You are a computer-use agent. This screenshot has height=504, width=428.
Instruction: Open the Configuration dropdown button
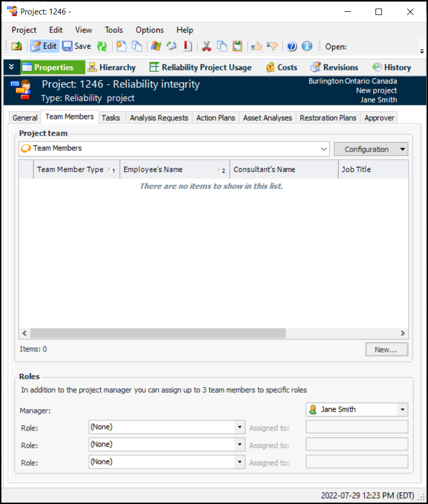pos(371,149)
